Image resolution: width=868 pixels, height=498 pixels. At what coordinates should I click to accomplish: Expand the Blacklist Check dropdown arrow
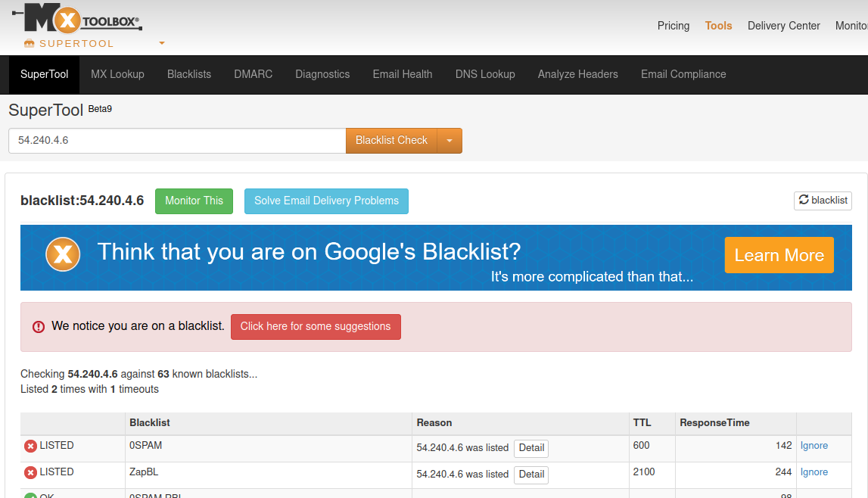450,141
